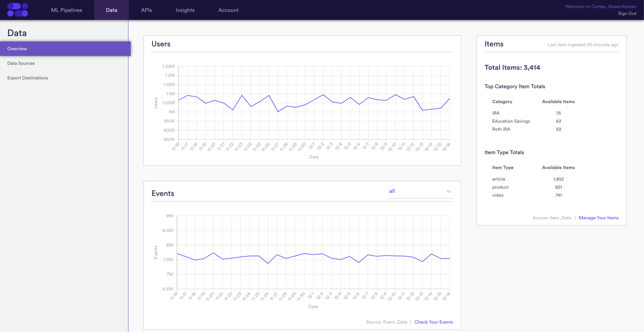Select the Data tab in the navbar
Screen dimensions: 644x332
pos(112,10)
